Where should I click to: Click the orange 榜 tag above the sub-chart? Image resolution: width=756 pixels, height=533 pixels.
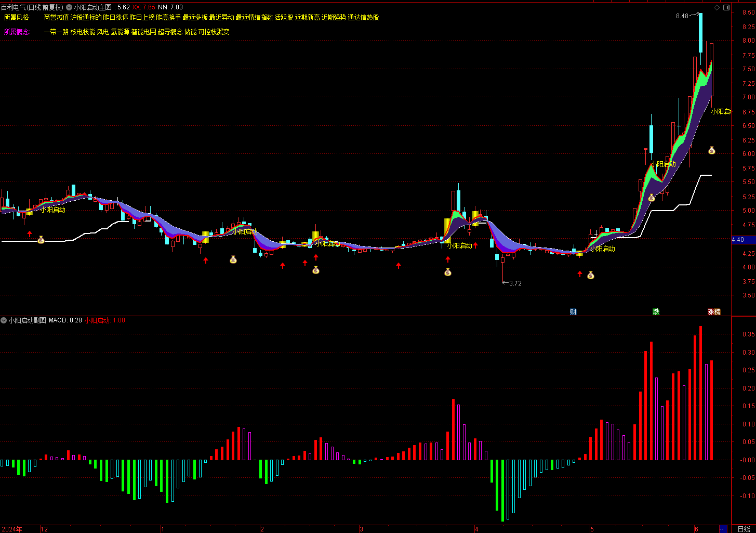click(x=718, y=312)
